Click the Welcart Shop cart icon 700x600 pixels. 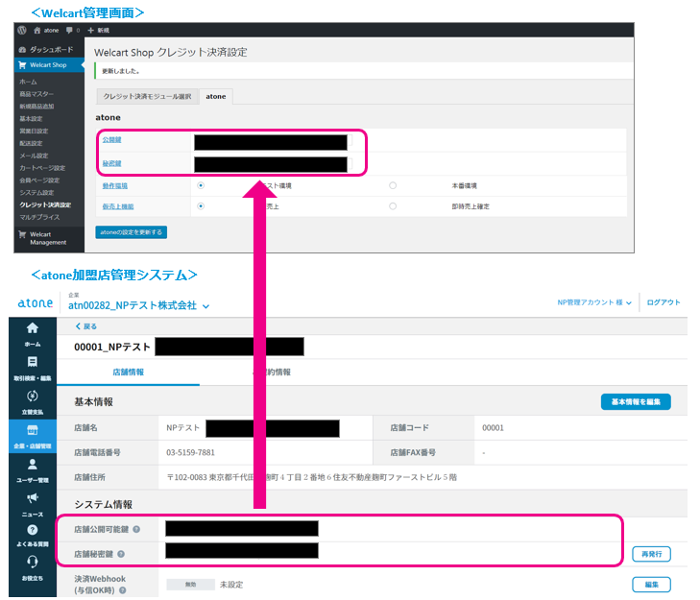point(22,65)
